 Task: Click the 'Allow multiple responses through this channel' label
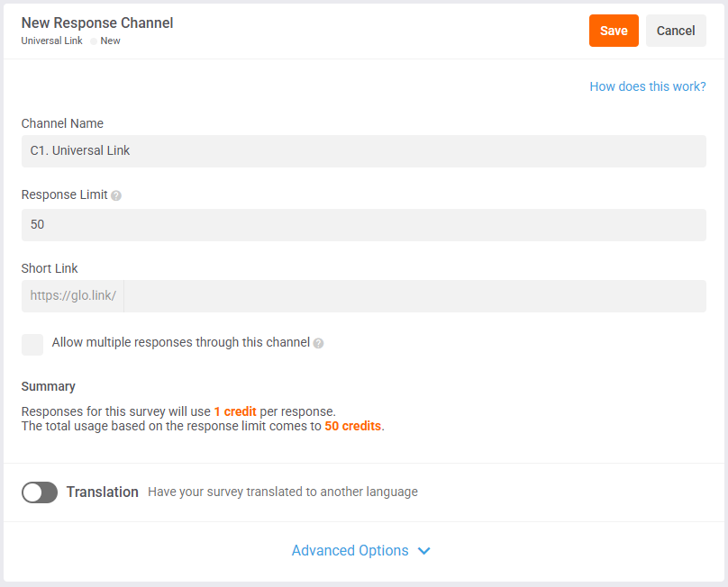180,342
